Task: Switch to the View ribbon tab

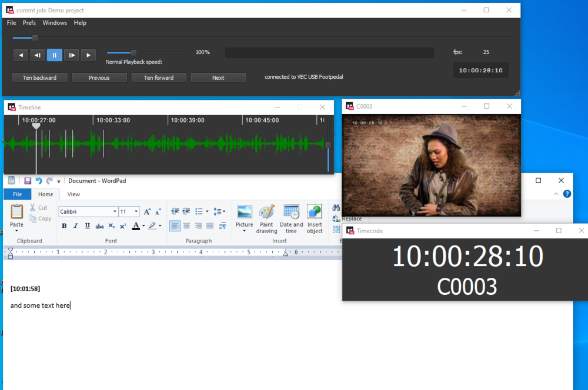Action: 73,194
